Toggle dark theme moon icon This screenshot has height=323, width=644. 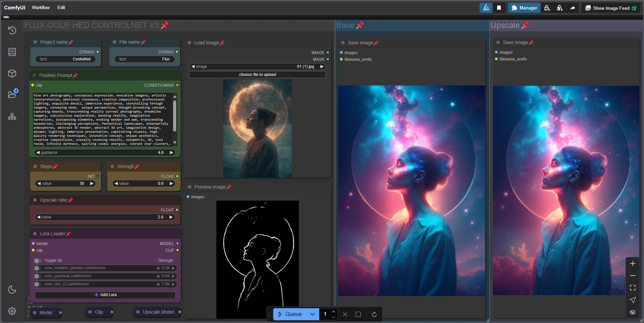coord(12,290)
